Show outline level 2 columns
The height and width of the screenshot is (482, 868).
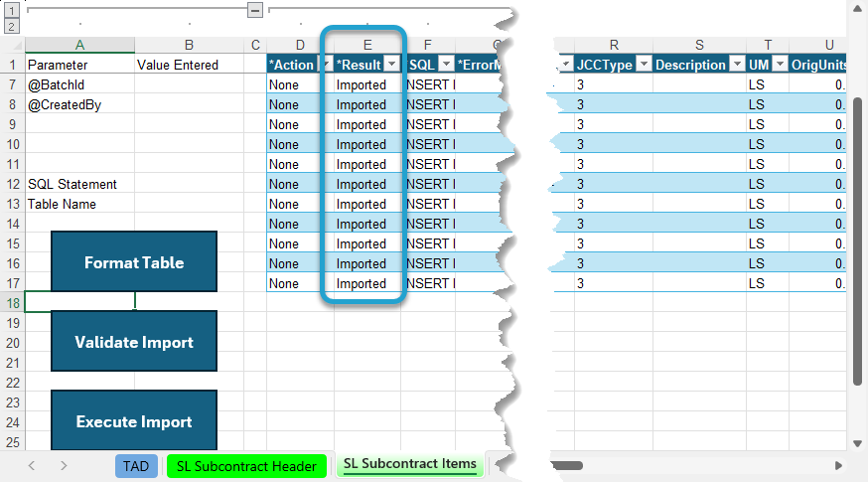click(x=11, y=26)
